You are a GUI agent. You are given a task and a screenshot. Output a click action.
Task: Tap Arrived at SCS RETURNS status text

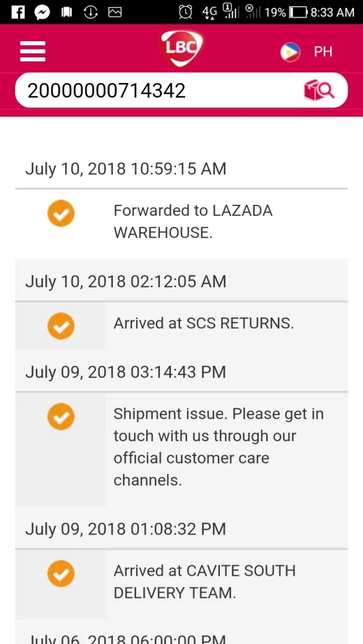click(204, 324)
